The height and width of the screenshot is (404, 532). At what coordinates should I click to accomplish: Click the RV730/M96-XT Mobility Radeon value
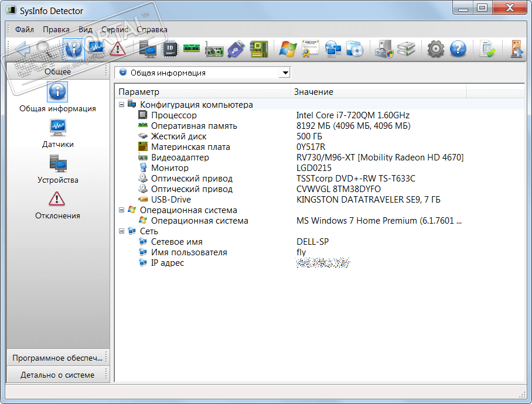380,158
